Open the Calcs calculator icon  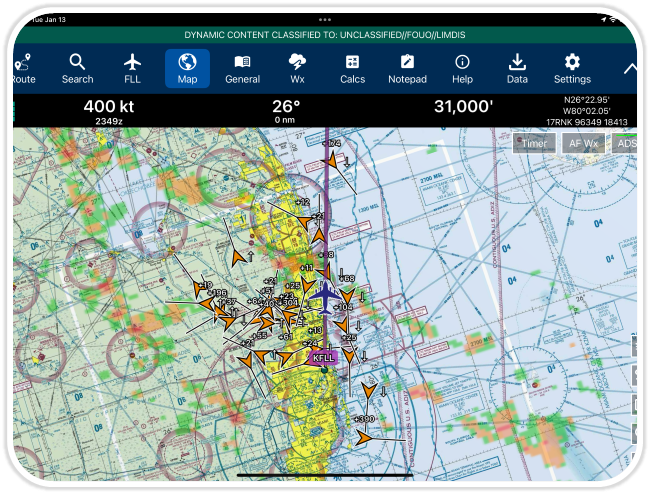[x=352, y=68]
